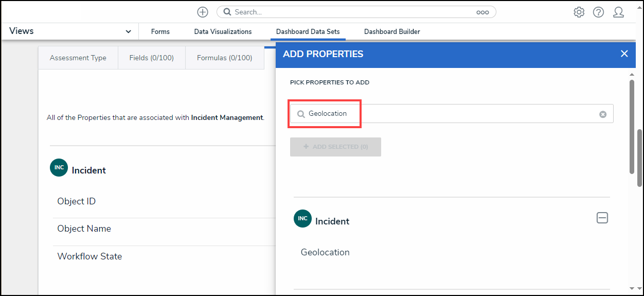Click the Add Selected (0) button
This screenshot has width=644, height=296.
[335, 147]
